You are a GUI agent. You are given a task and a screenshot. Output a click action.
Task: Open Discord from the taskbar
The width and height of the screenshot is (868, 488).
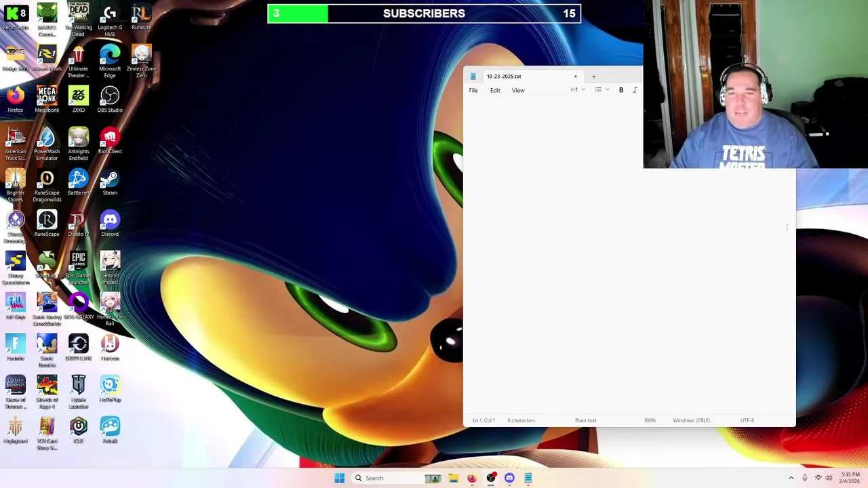pos(509,478)
